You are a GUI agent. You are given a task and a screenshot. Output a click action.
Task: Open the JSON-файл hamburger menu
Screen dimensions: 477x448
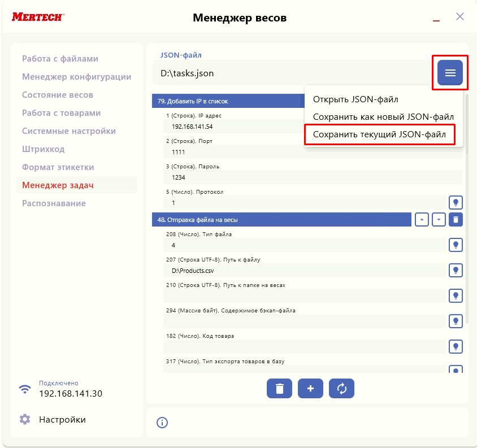(x=450, y=73)
